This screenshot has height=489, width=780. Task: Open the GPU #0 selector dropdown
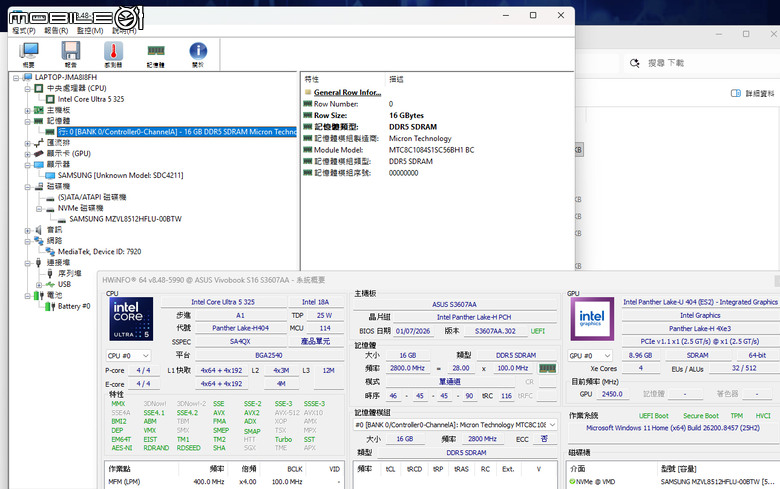(x=590, y=356)
